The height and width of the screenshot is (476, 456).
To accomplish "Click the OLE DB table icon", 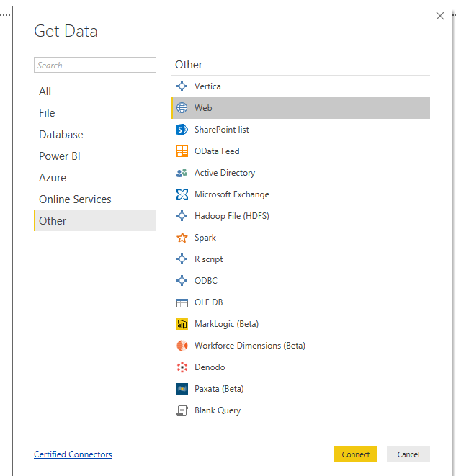I will point(182,302).
